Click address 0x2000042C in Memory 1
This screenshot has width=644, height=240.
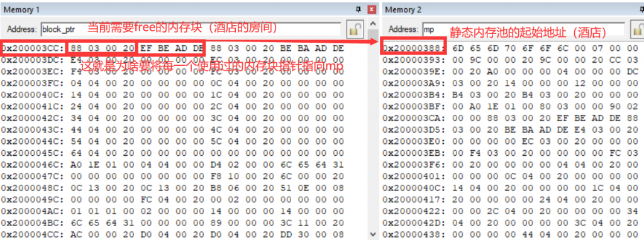(33, 118)
